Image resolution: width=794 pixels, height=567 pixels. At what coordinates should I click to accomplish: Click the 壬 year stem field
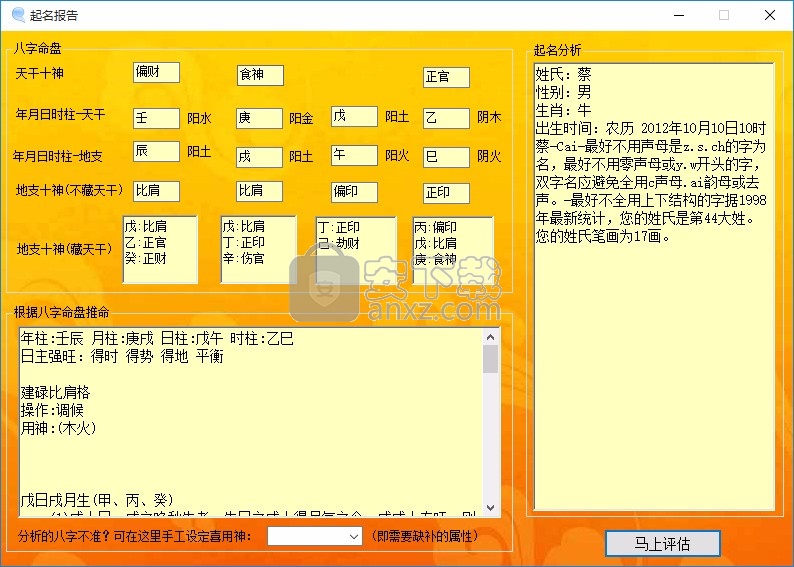click(156, 118)
